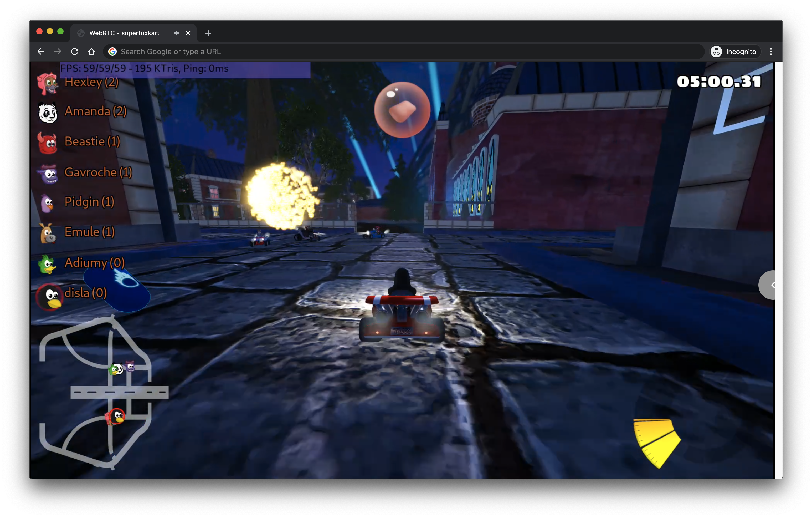Viewport: 812px width, 518px height.
Task: Click the bubblegum powerup item bubble
Action: coord(402,110)
